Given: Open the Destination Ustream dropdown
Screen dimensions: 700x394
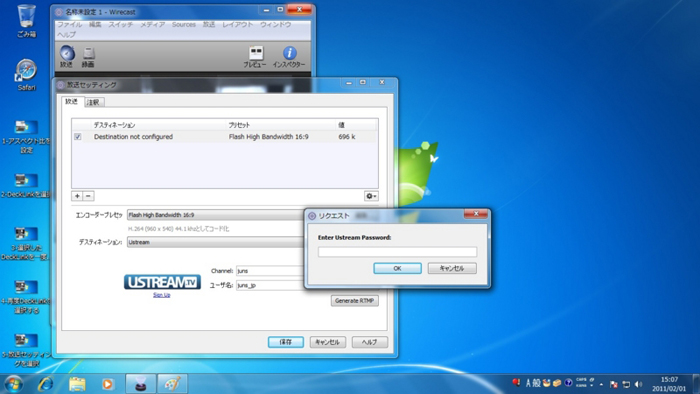Looking at the screenshot, I should click(x=215, y=242).
